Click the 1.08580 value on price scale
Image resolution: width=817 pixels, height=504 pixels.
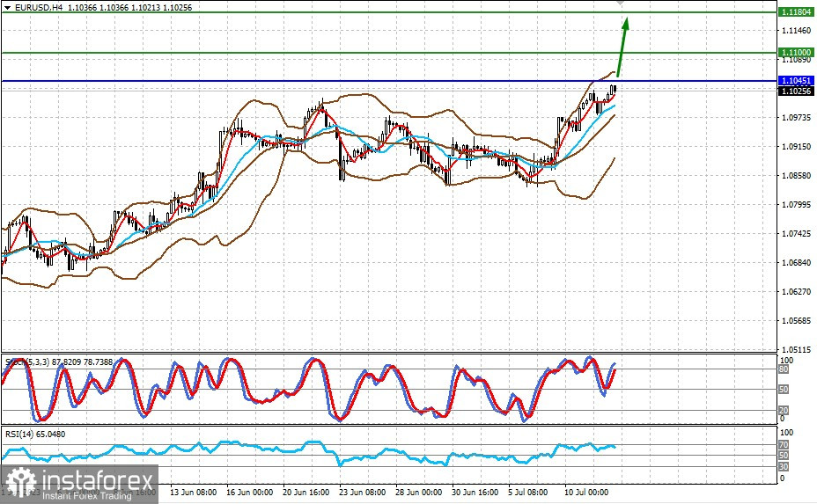coord(796,175)
